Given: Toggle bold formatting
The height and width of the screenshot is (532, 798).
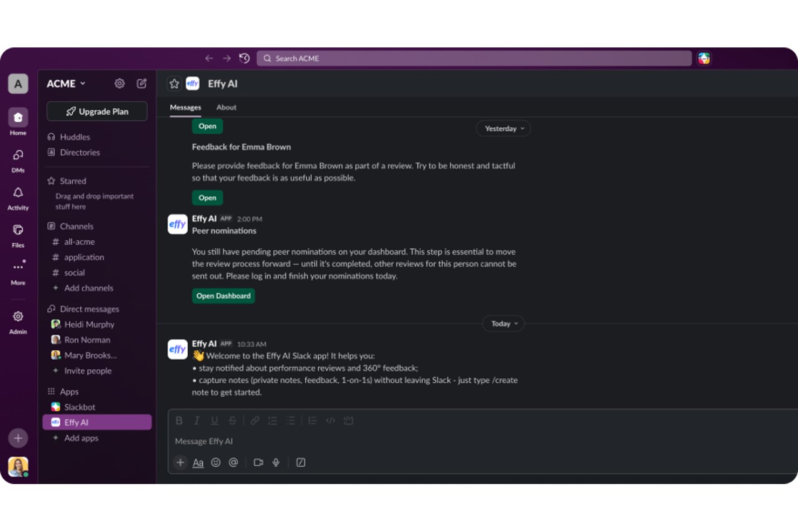Looking at the screenshot, I should [179, 420].
